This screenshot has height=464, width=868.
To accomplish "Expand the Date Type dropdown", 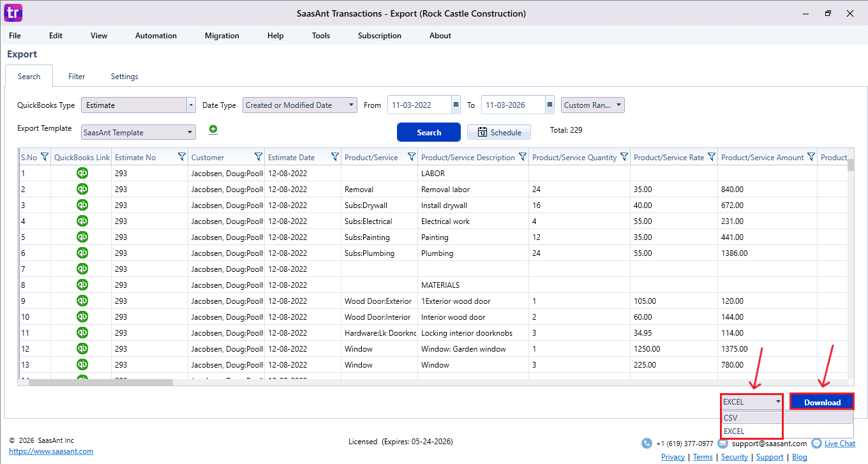I will pyautogui.click(x=350, y=104).
